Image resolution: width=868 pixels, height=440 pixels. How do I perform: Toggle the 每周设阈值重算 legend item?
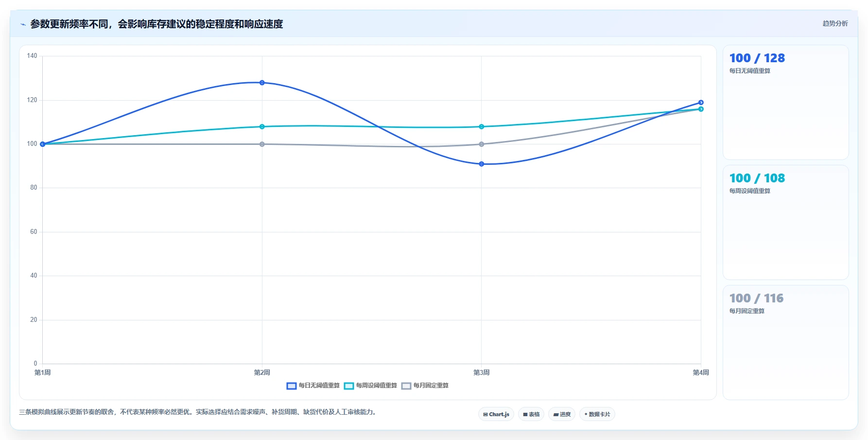pyautogui.click(x=370, y=386)
